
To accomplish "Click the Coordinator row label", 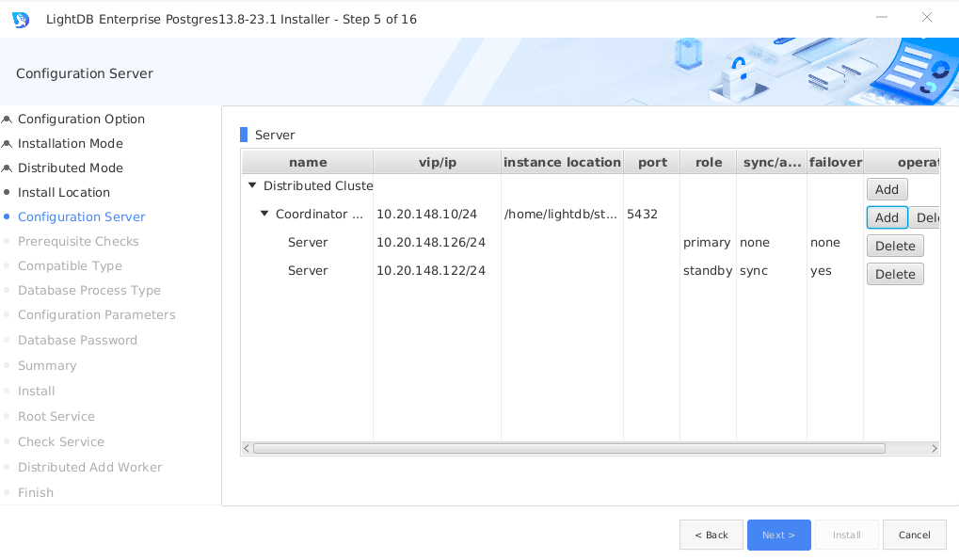I will (x=319, y=214).
